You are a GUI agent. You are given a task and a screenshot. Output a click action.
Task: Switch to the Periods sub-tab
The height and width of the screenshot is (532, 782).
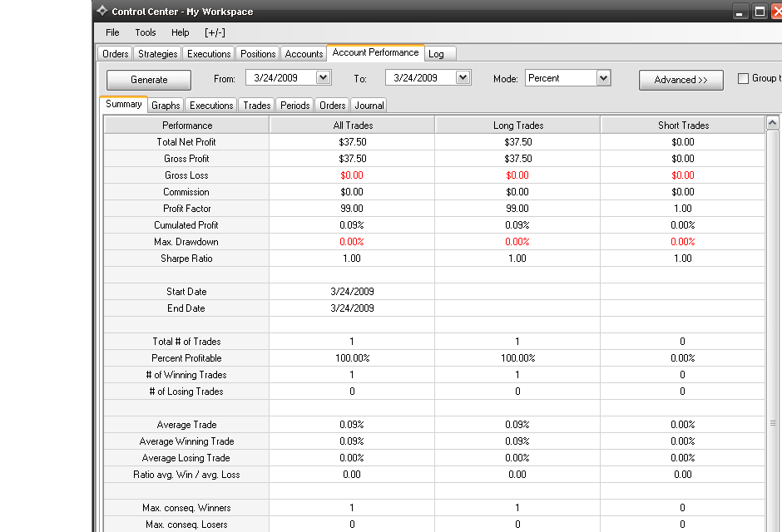[x=294, y=105]
